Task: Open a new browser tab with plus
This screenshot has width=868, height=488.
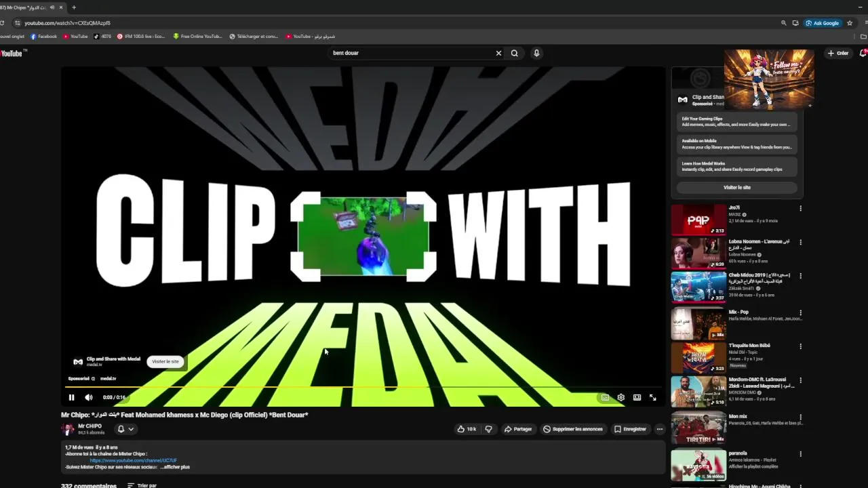Action: pyautogui.click(x=74, y=7)
